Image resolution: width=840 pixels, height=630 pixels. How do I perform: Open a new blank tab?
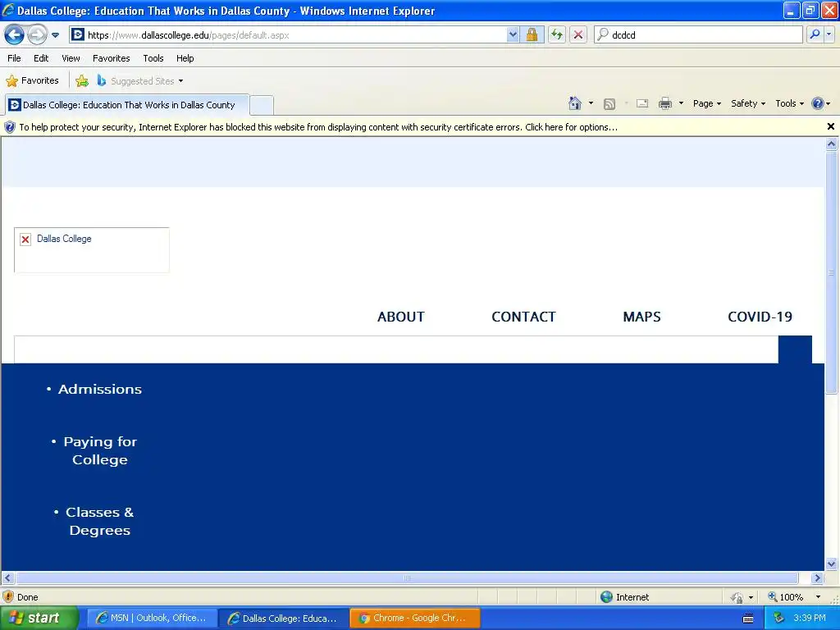pos(262,105)
